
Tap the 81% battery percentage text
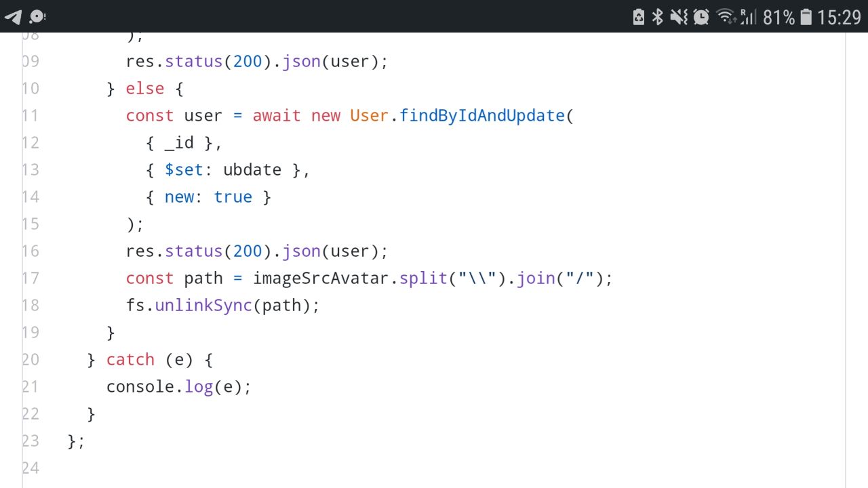[778, 18]
